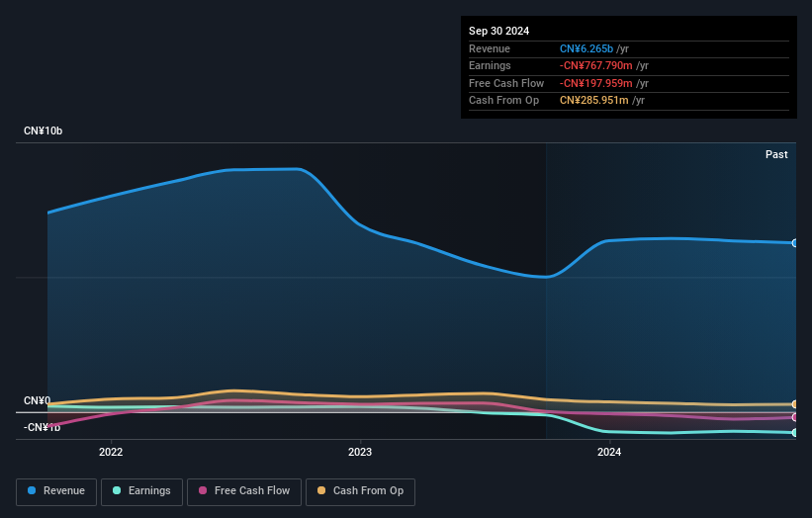This screenshot has height=518, width=812.
Task: Click the 2022 x-axis label
Action: (x=111, y=452)
